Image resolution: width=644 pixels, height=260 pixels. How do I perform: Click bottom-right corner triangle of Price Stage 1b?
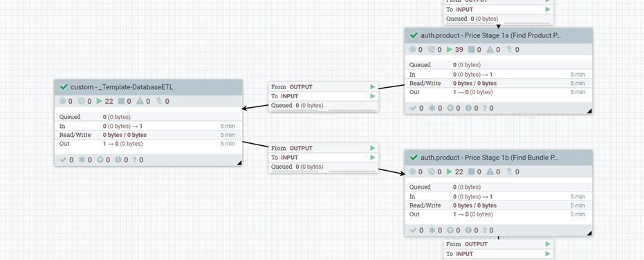pos(589,233)
